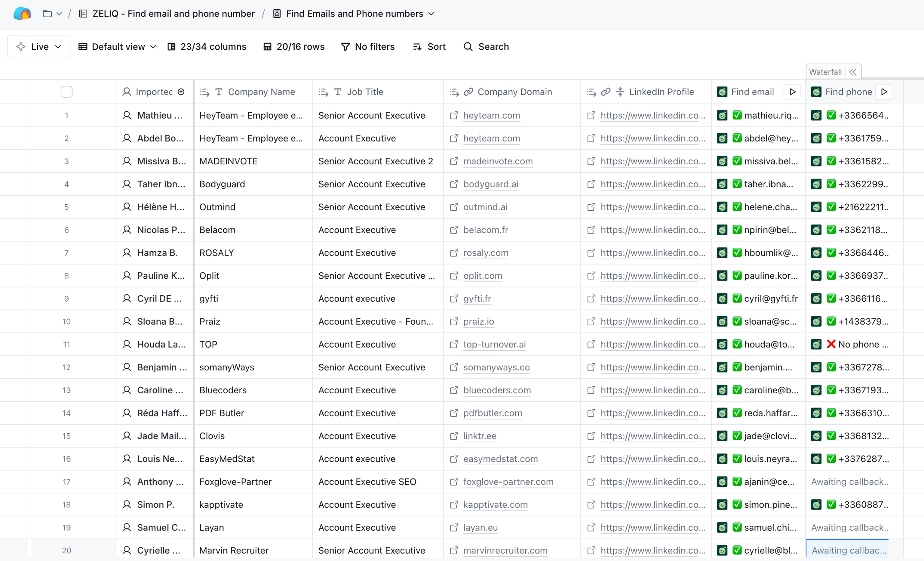Open the folder breadcrumb dropdown chevron
Viewport: 924px width, 561px height.
coord(59,14)
